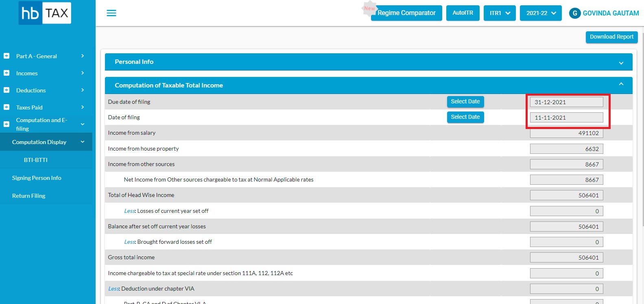The image size is (644, 304).
Task: Click the plus icon beside Part A - General
Action: pyautogui.click(x=7, y=56)
